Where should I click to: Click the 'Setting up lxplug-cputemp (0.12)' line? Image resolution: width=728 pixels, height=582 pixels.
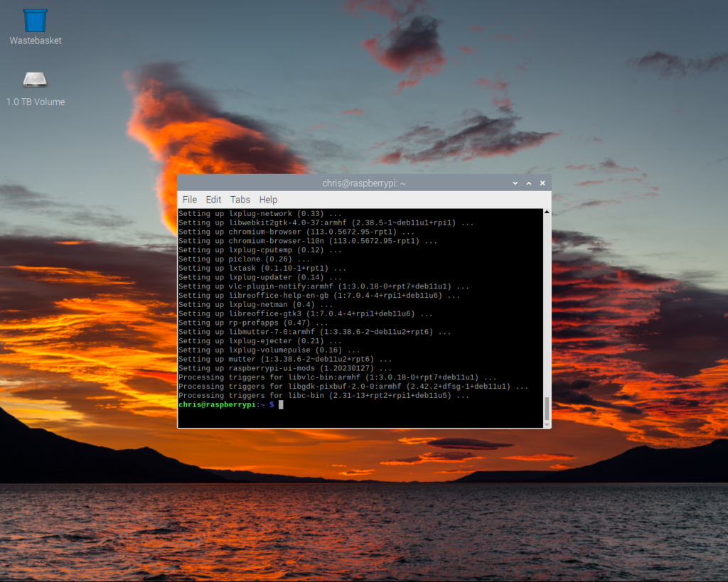click(x=260, y=250)
